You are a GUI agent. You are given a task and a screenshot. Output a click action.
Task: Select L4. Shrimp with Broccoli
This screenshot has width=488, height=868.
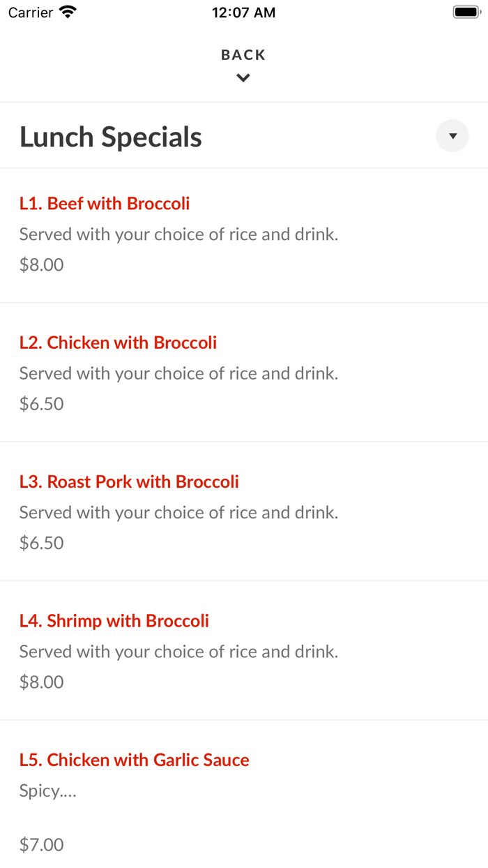114,621
